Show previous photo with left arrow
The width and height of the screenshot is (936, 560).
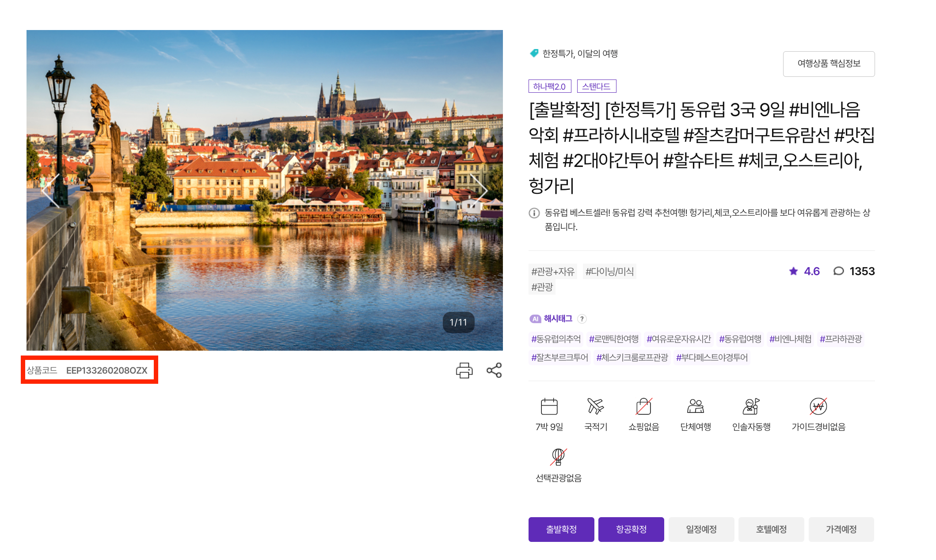click(50, 191)
